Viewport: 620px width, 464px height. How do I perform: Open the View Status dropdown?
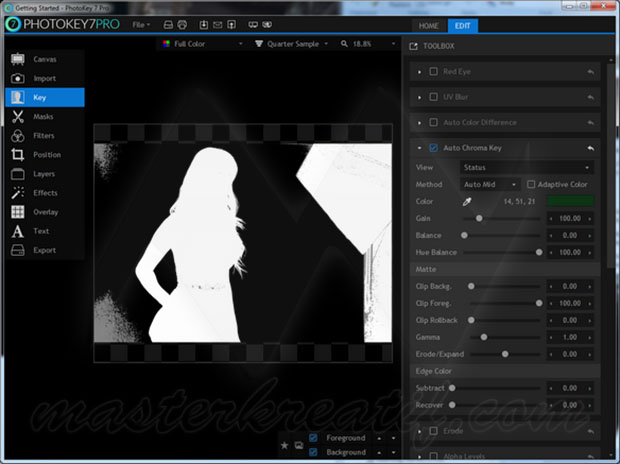[x=526, y=167]
